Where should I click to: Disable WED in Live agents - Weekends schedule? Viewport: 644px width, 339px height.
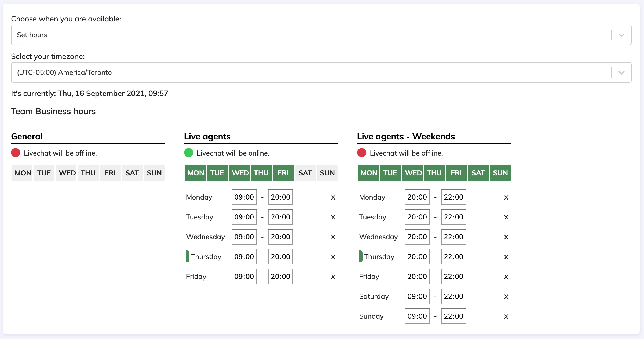[x=412, y=173]
